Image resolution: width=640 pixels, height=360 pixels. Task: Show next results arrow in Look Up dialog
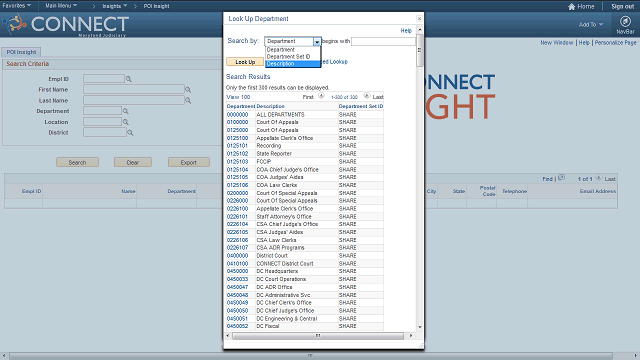point(367,96)
